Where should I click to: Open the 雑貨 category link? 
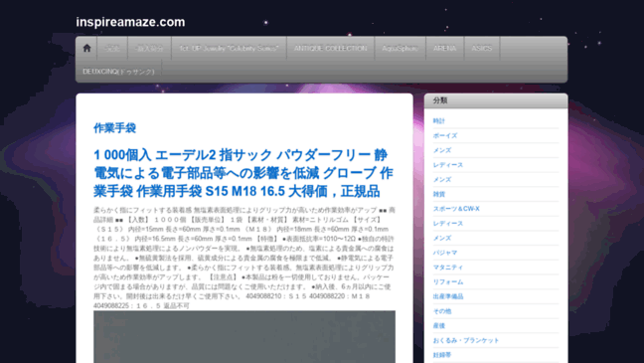pos(438,194)
